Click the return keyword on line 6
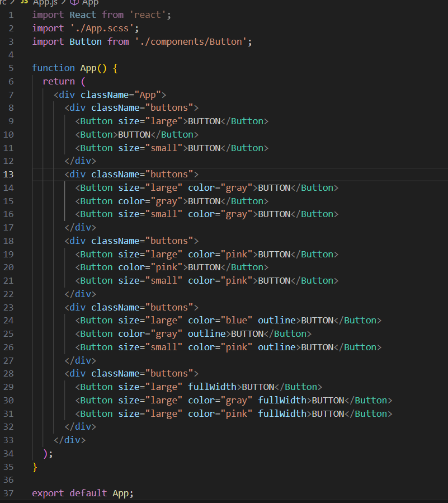Image resolution: width=448 pixels, height=503 pixels. tap(59, 82)
